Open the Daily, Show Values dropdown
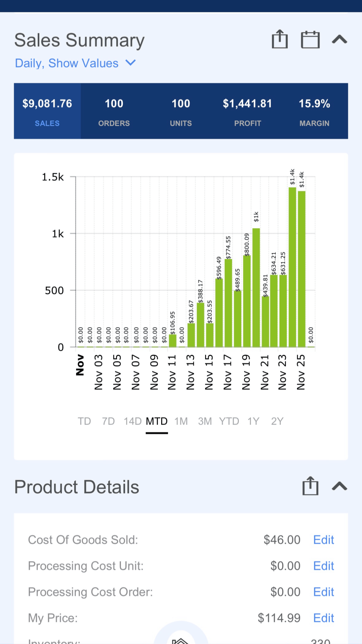The width and height of the screenshot is (362, 644). (x=75, y=63)
